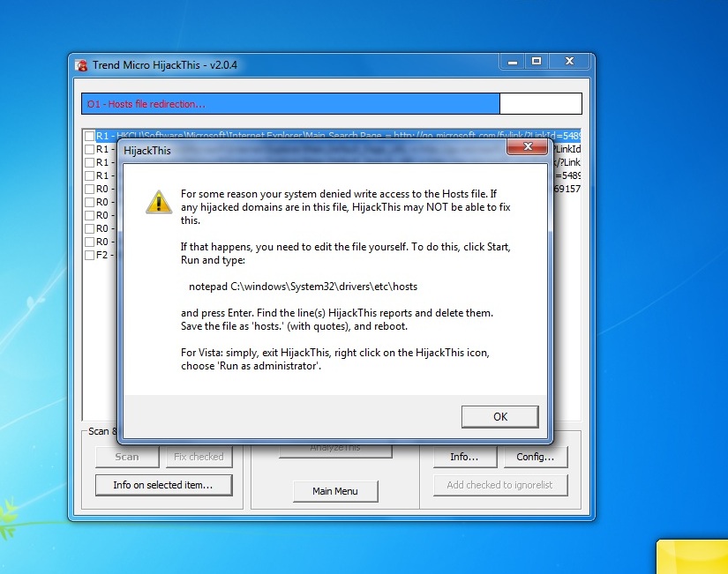The width and height of the screenshot is (728, 574).
Task: Check the R1 row ending in "/?Link"
Action: pos(90,162)
